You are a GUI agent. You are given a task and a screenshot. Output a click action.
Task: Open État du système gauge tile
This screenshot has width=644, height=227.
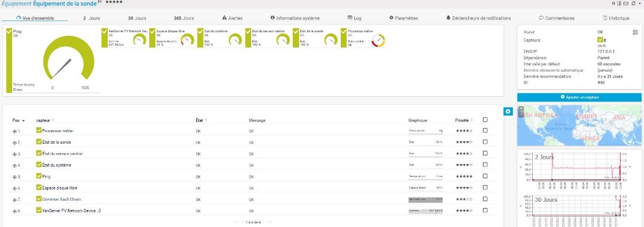(x=220, y=38)
